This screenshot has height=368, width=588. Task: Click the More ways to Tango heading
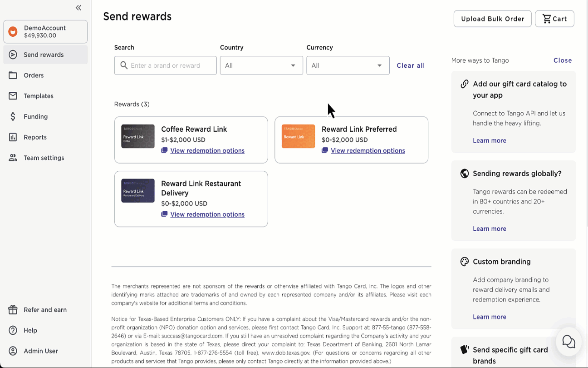click(x=480, y=60)
